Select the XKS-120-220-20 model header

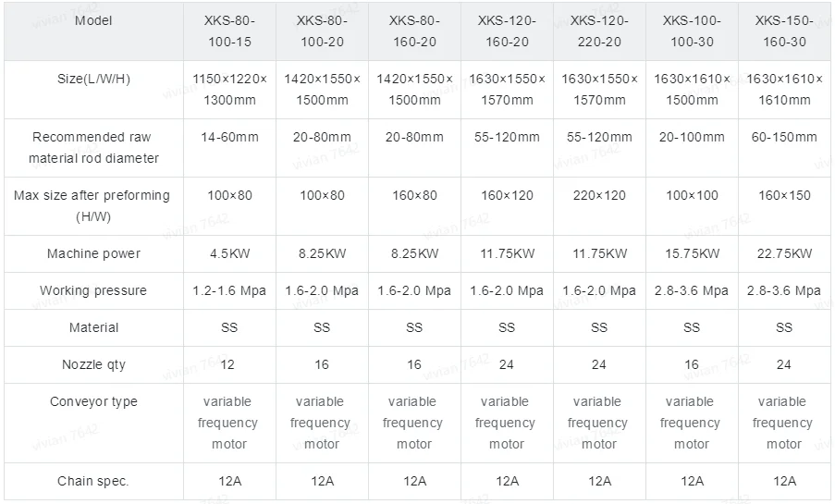[599, 31]
